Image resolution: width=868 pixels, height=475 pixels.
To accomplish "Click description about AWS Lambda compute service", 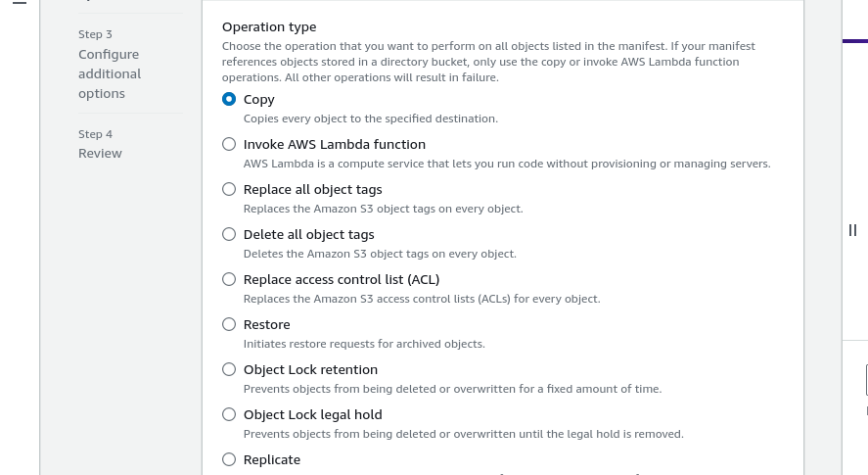I will coord(507,164).
